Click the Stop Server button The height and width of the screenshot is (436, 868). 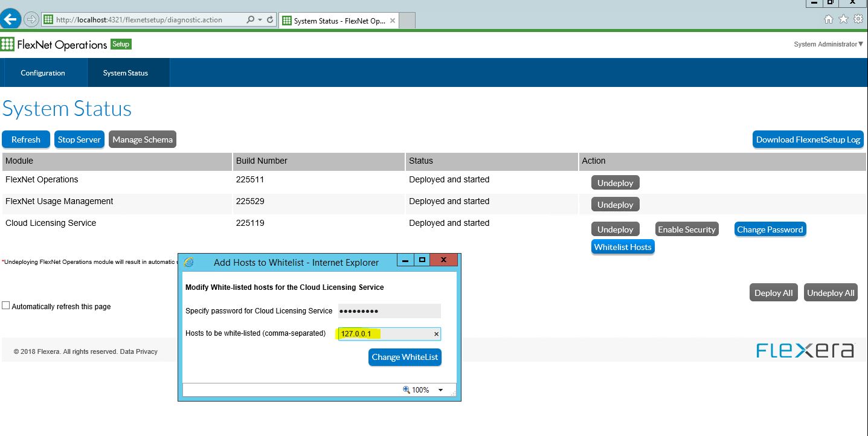pyautogui.click(x=79, y=139)
